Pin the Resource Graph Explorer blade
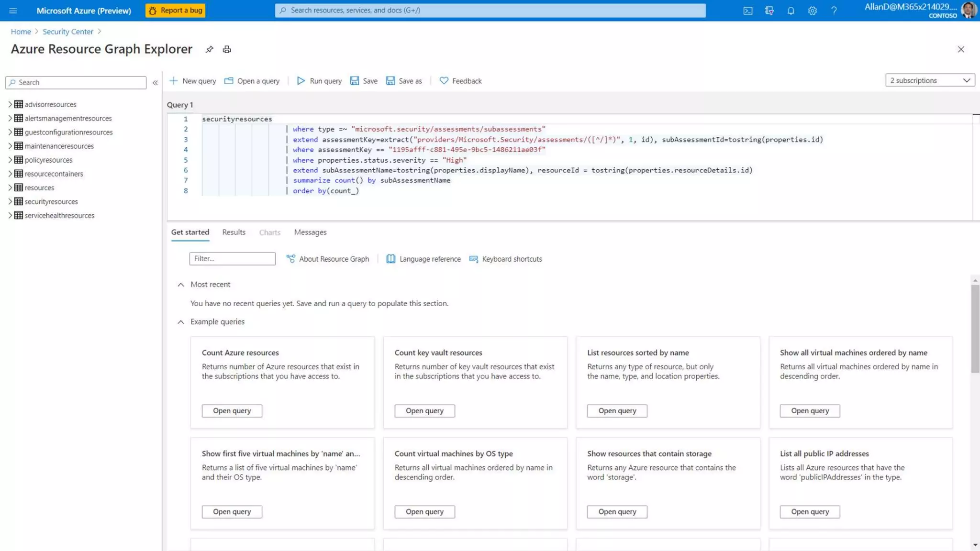The height and width of the screenshot is (551, 980). pos(209,49)
